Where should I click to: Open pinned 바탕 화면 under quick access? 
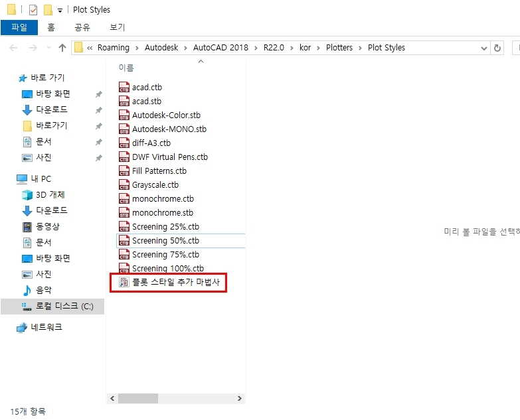46,94
